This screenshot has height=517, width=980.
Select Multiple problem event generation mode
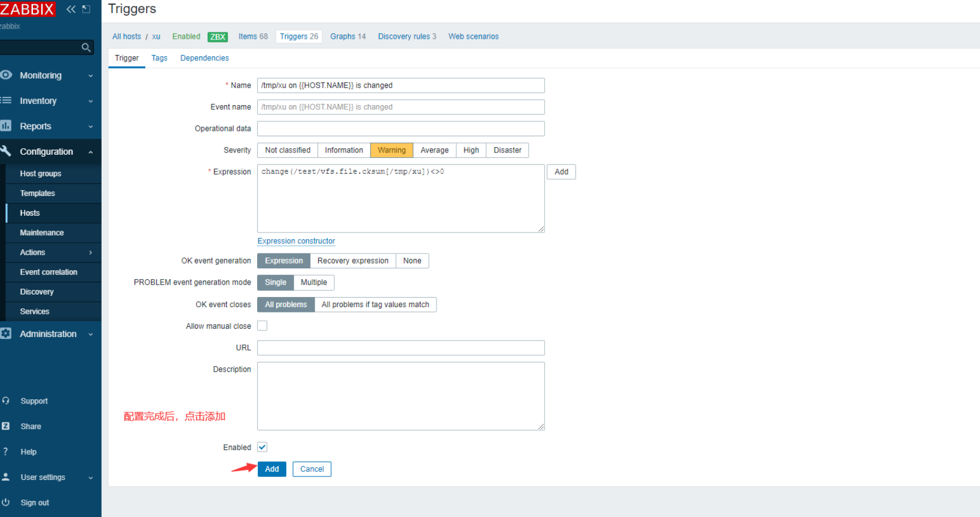click(x=314, y=282)
